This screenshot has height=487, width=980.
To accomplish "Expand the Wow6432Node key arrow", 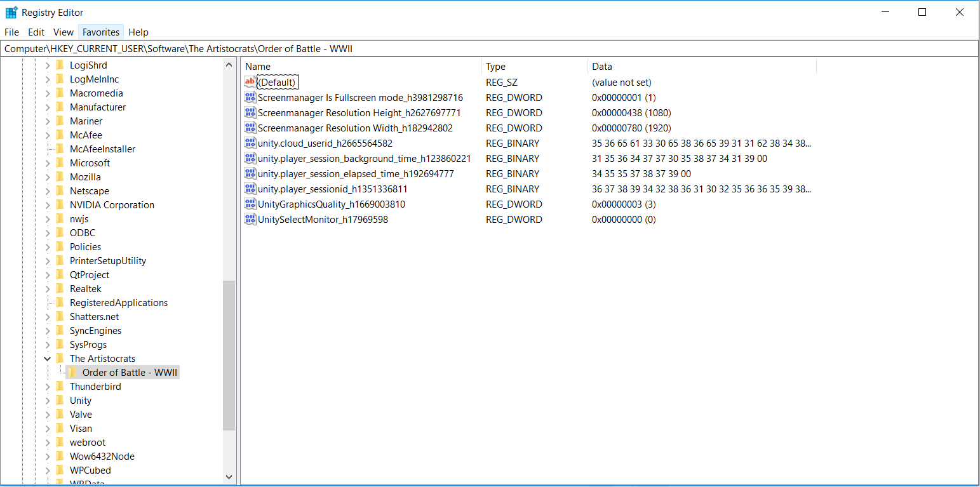I will pos(47,456).
